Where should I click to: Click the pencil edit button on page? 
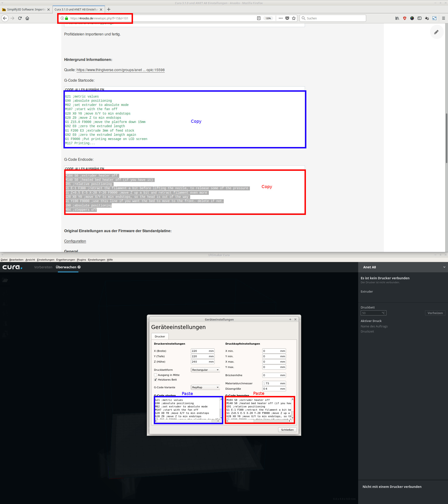tap(436, 32)
